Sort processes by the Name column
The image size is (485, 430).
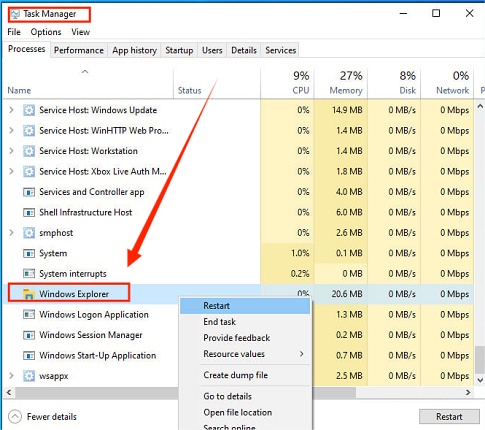(x=19, y=90)
